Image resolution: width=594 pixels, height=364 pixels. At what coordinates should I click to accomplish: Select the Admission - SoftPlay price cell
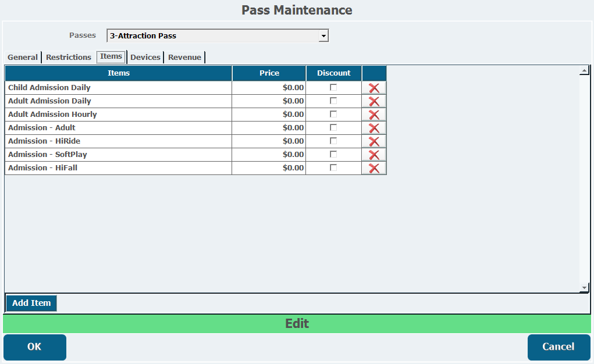(x=269, y=155)
